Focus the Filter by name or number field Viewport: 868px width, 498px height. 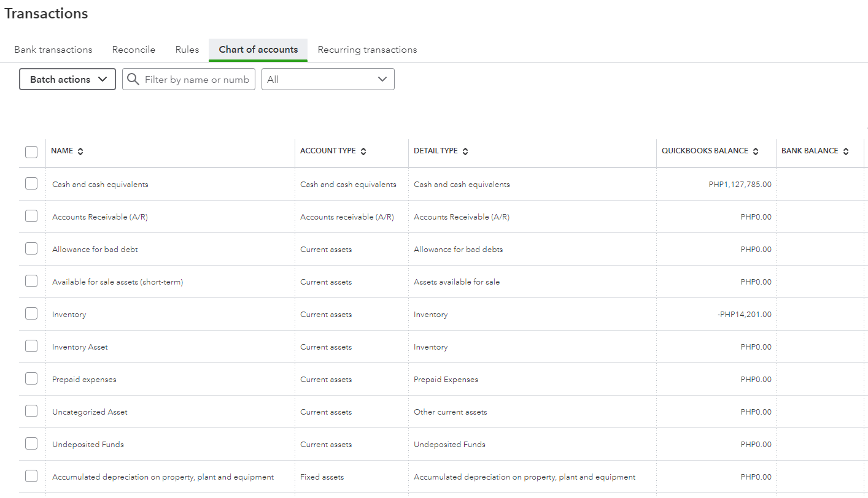(x=196, y=80)
